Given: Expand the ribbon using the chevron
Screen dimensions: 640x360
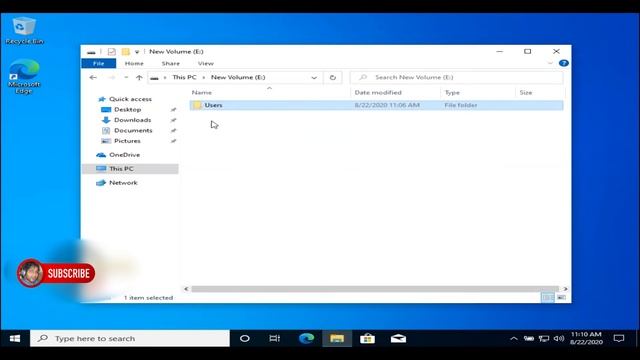Looking at the screenshot, I should coord(550,63).
